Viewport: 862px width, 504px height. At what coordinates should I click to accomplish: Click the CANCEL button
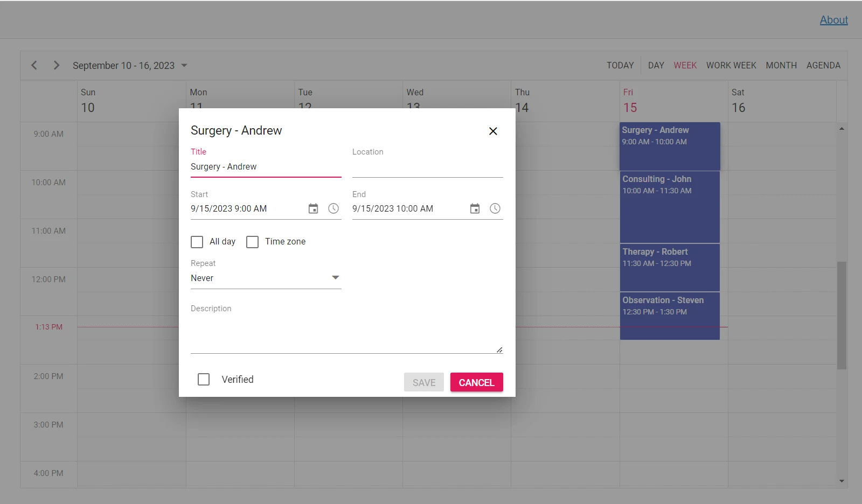(477, 382)
